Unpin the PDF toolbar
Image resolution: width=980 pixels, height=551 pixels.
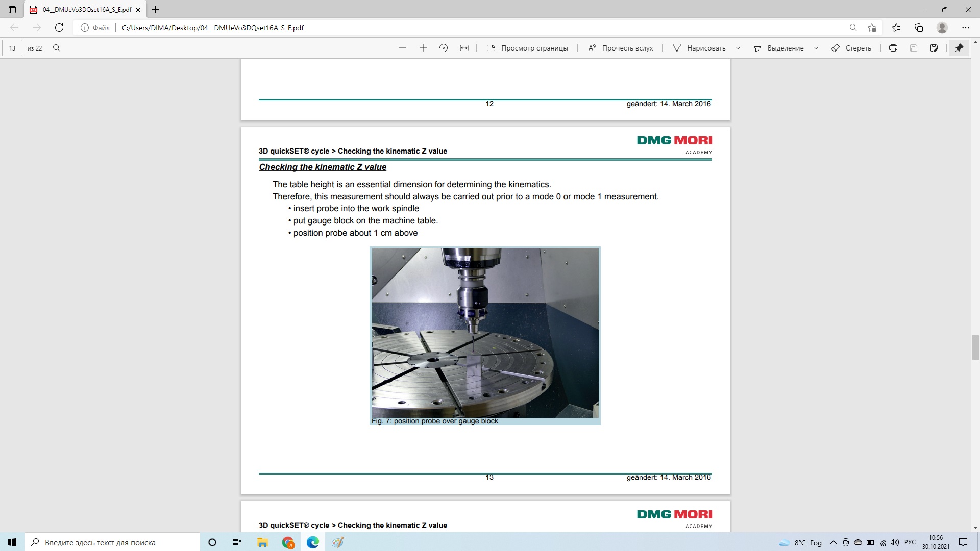(x=959, y=48)
